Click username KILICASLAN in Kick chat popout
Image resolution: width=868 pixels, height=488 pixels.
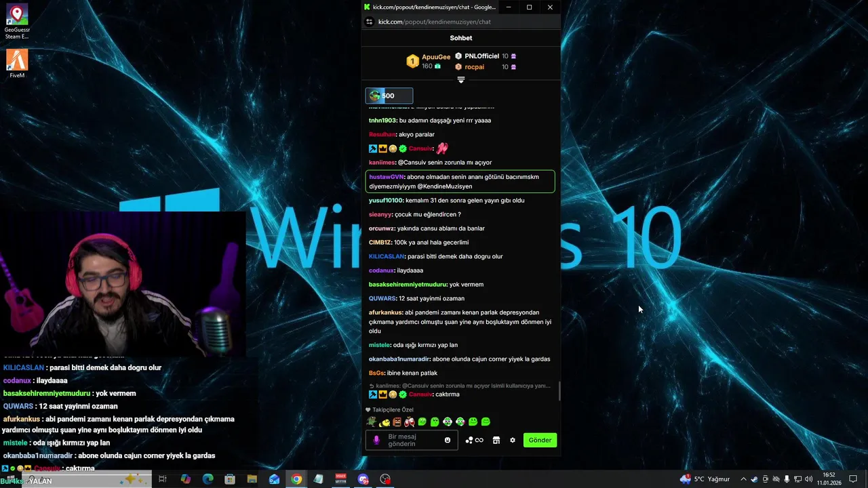click(x=387, y=257)
